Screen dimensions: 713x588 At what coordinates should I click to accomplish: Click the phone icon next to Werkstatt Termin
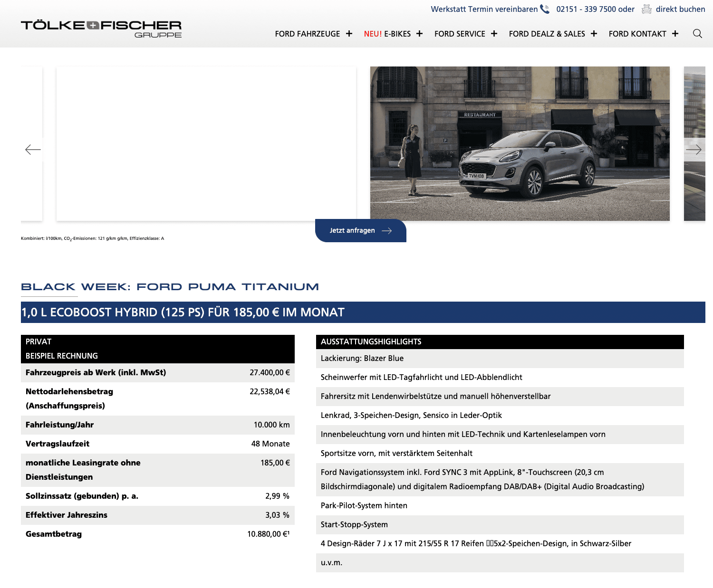[x=545, y=9]
